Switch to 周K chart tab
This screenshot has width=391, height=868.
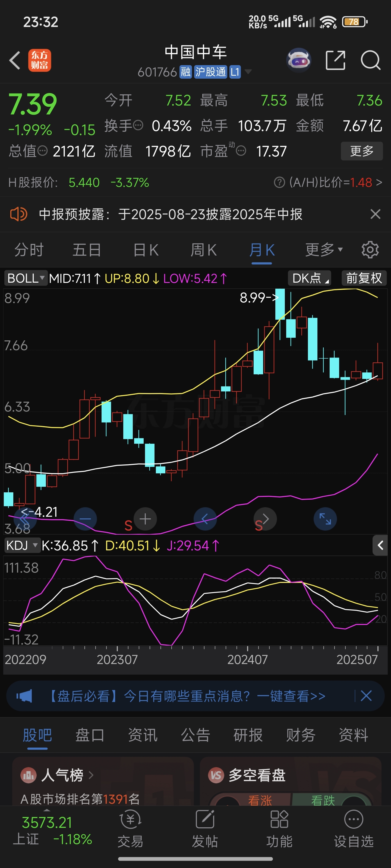pos(203,250)
